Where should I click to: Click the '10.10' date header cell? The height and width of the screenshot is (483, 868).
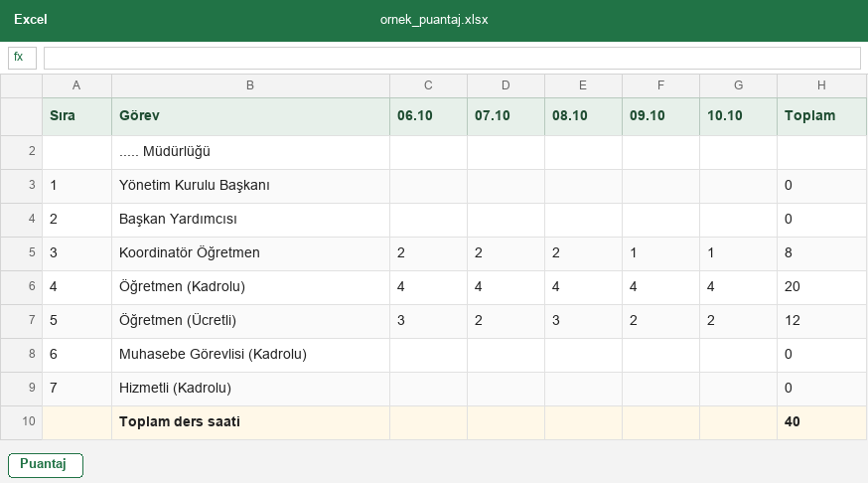click(739, 117)
